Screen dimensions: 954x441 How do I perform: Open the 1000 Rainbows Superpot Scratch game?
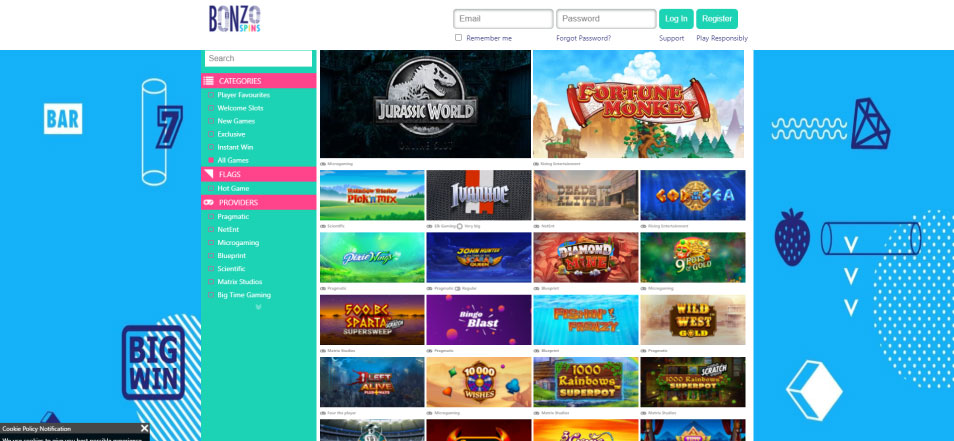(693, 382)
